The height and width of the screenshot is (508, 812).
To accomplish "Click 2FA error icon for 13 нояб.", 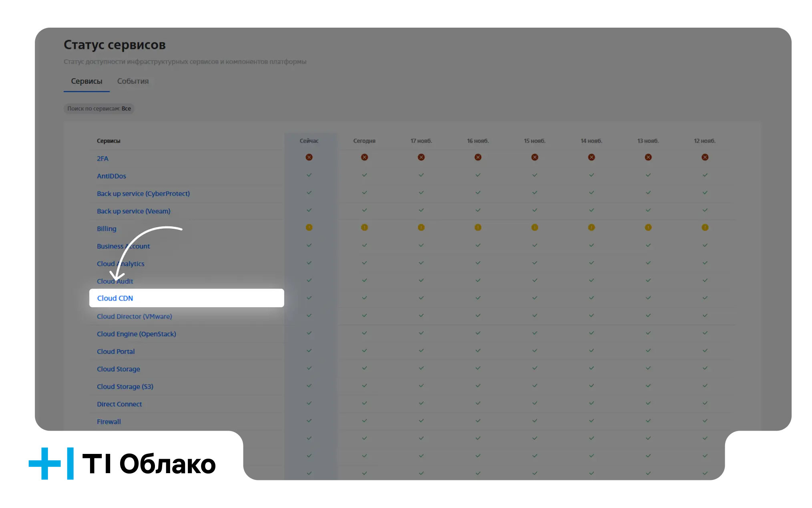I will [x=648, y=157].
